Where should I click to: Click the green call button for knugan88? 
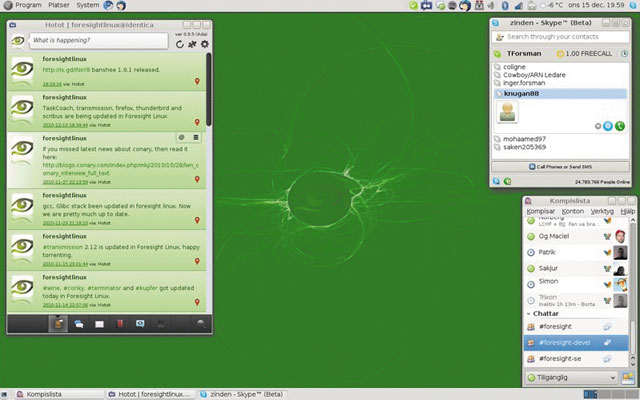click(620, 126)
